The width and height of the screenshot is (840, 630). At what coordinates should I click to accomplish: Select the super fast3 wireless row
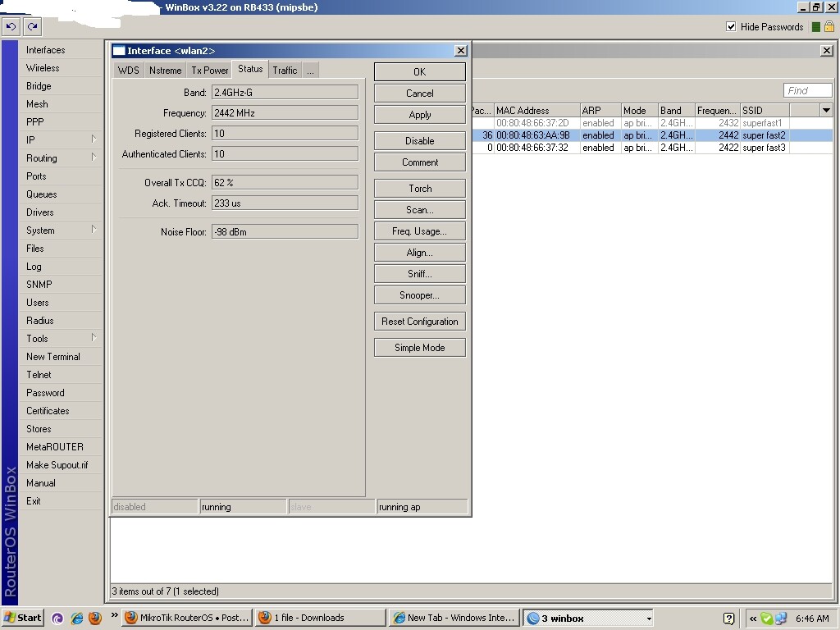click(x=651, y=148)
